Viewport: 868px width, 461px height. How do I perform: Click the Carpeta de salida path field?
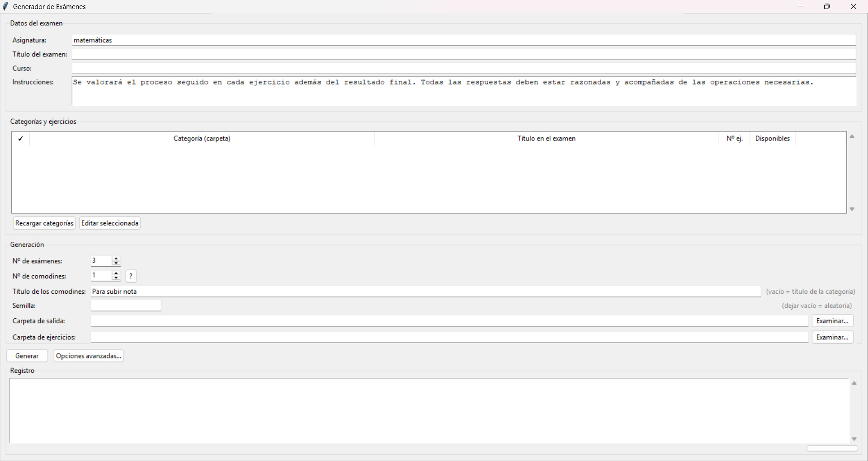point(449,321)
